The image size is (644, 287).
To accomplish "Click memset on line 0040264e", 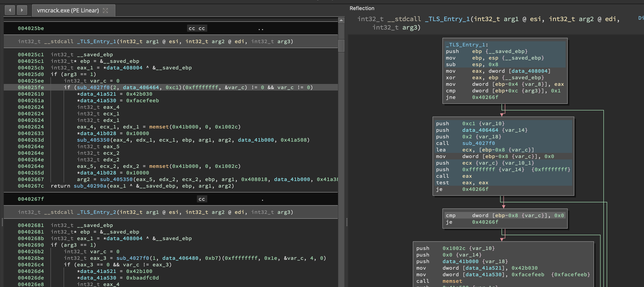I will click(x=159, y=166).
